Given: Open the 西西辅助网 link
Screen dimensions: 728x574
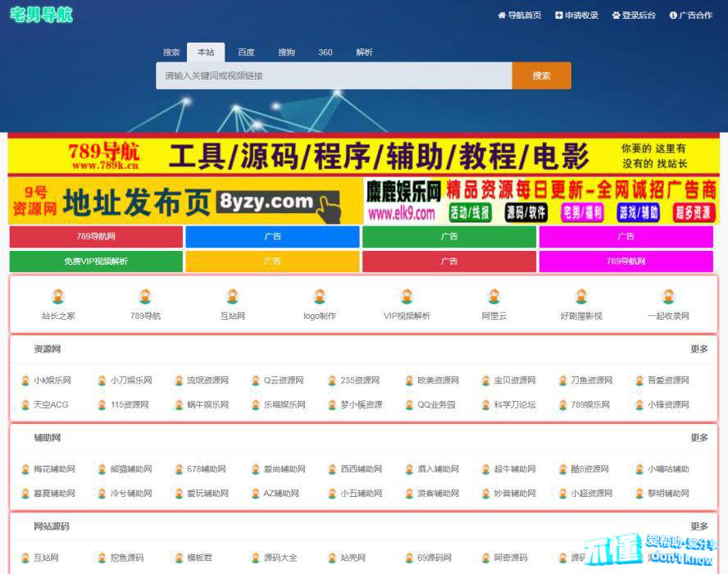Looking at the screenshot, I should [362, 469].
